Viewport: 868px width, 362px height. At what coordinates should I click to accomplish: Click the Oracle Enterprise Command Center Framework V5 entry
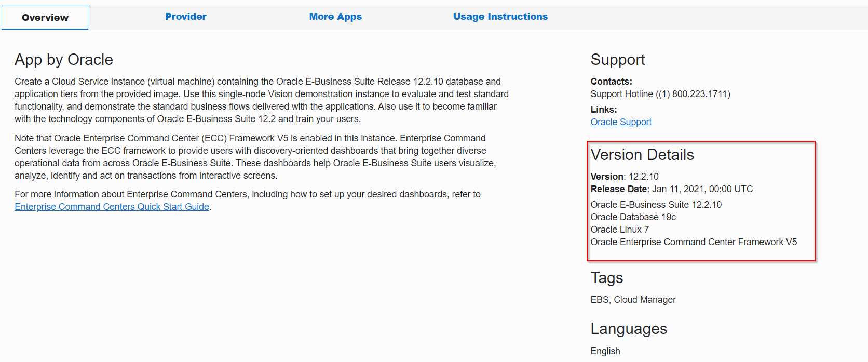[x=693, y=242]
